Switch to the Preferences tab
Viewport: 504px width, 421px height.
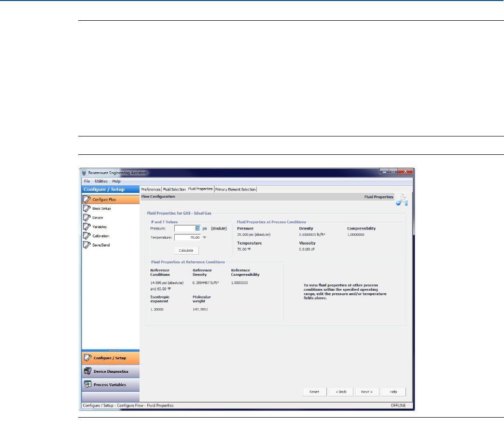(151, 190)
